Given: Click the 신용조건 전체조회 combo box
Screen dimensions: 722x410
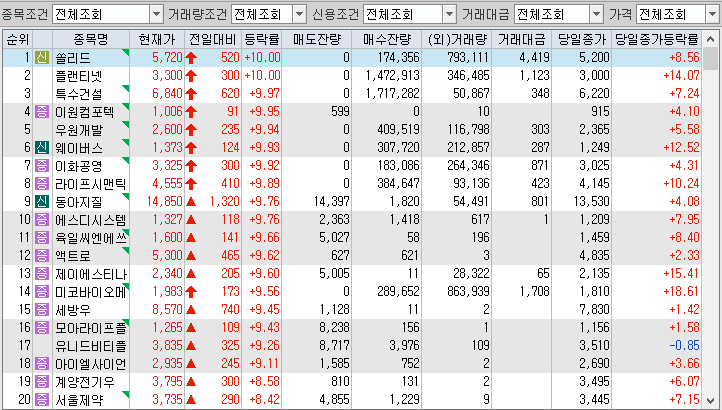Looking at the screenshot, I should click(x=409, y=14).
